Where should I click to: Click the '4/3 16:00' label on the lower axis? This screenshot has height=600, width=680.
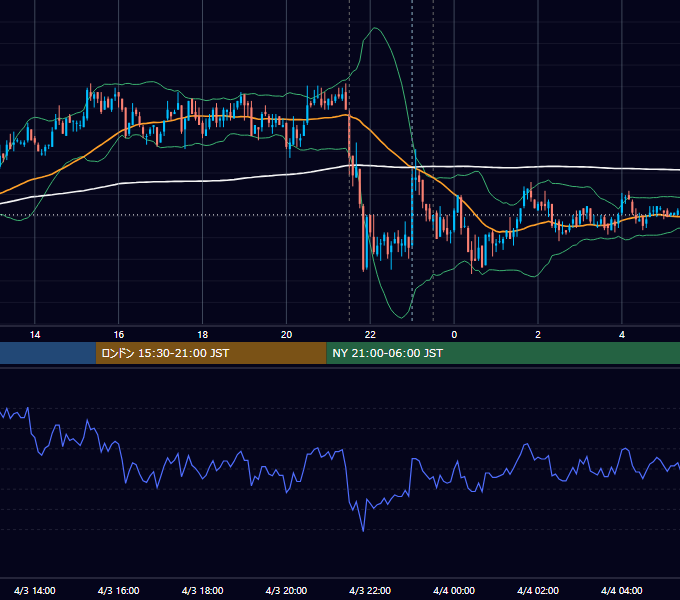pos(118,590)
